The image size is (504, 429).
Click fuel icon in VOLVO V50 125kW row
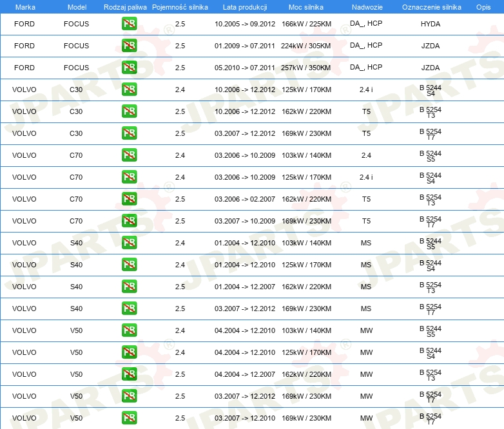tap(129, 352)
